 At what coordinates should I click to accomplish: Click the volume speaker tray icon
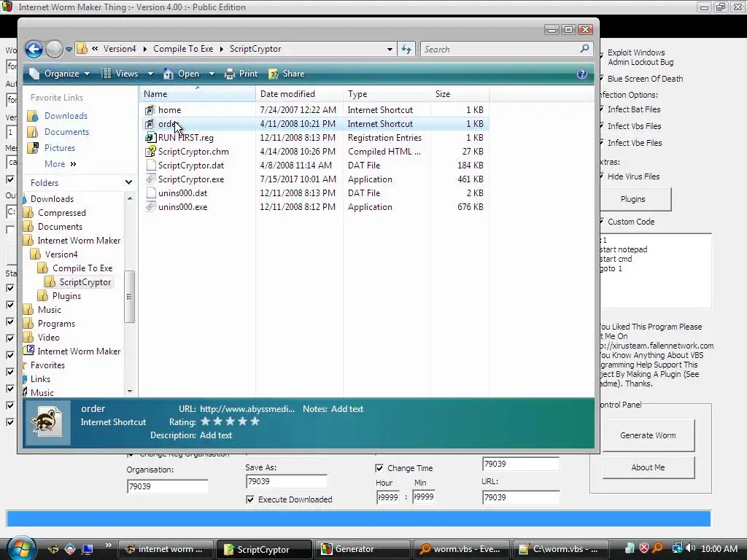[692, 548]
